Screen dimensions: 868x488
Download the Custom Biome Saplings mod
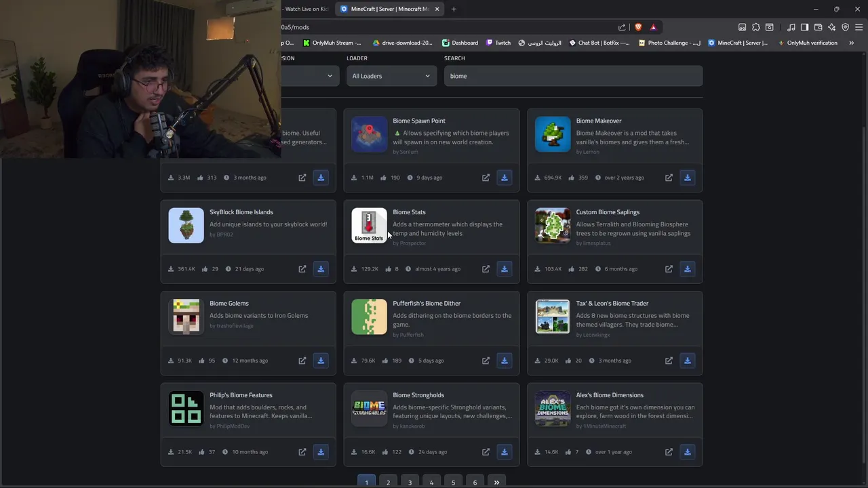(687, 269)
